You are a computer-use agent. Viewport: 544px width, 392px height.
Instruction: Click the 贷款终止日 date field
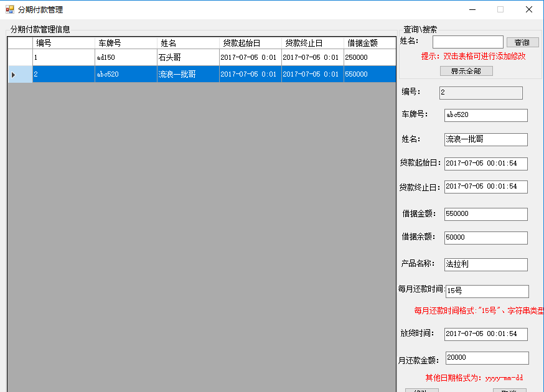pos(485,187)
